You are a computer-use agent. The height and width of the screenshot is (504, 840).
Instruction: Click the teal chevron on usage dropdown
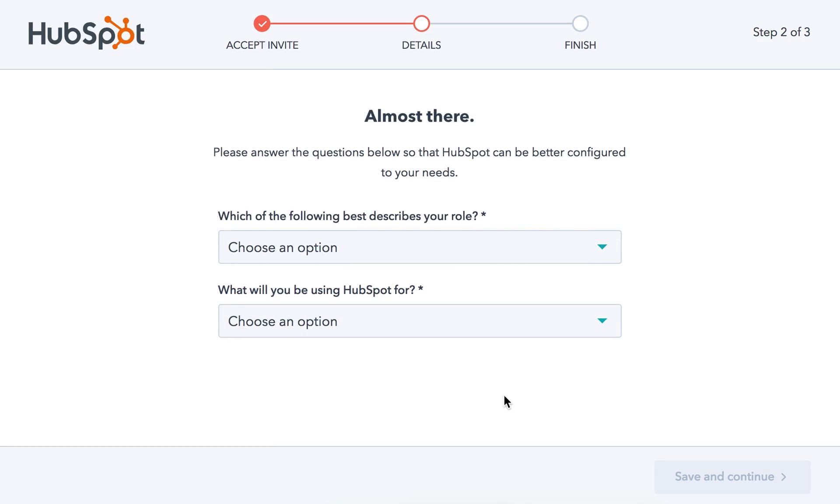[602, 320]
